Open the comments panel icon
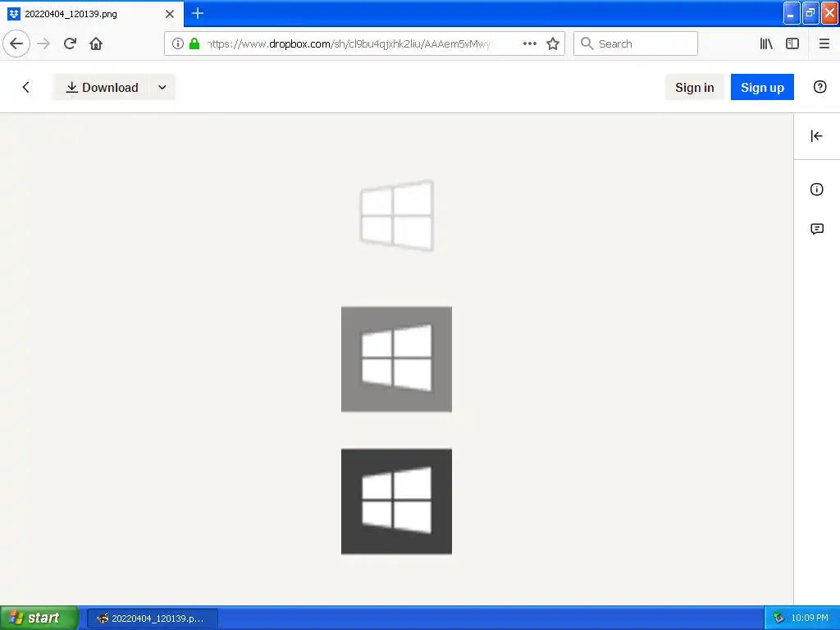The width and height of the screenshot is (840, 630). [816, 230]
